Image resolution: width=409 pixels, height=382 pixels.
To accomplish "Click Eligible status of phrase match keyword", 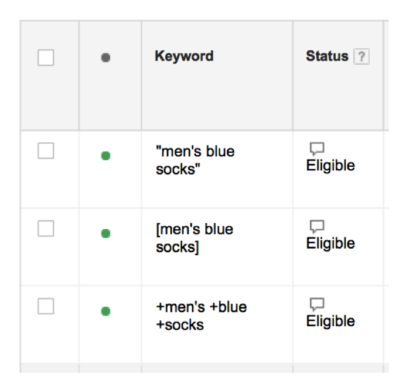I will (x=331, y=166).
